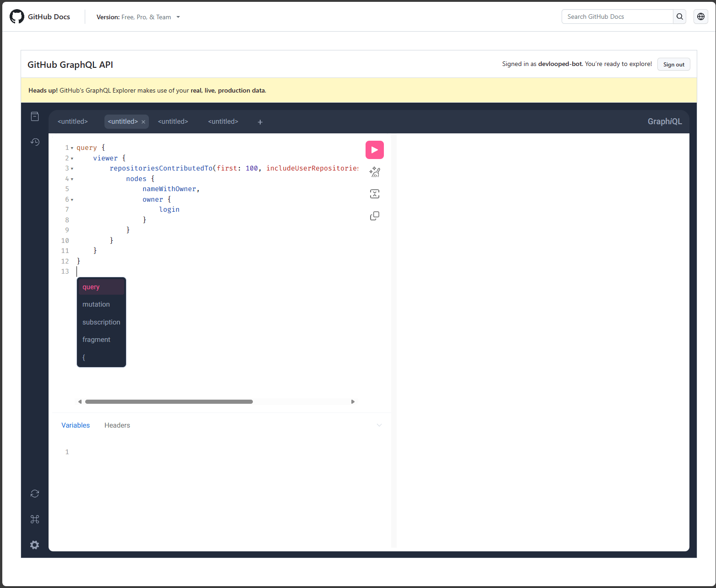
Task: Switch to the first untitled tab
Action: [73, 121]
